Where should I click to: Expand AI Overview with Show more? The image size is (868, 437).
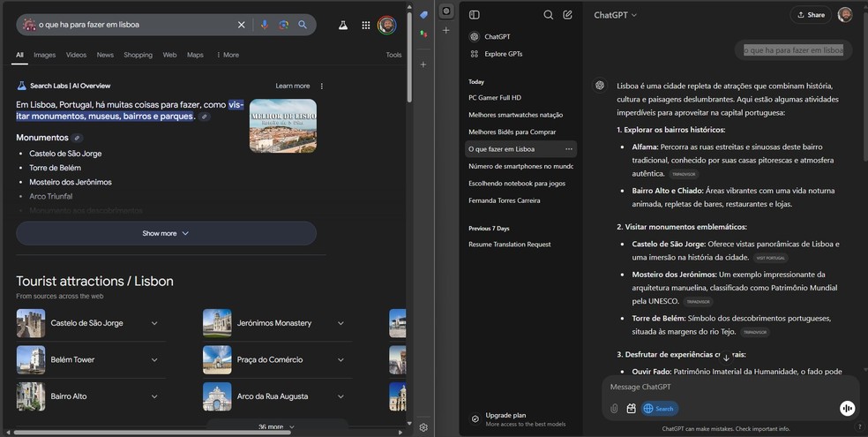[166, 233]
